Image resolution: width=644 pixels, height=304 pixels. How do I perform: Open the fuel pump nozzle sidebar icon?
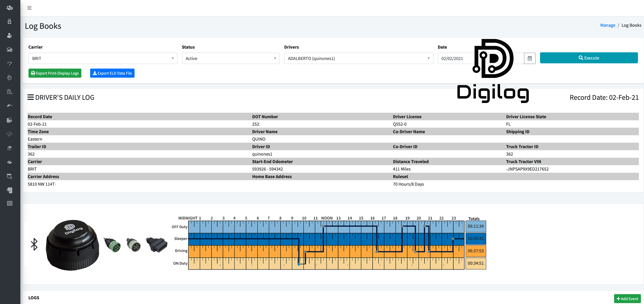click(x=9, y=106)
